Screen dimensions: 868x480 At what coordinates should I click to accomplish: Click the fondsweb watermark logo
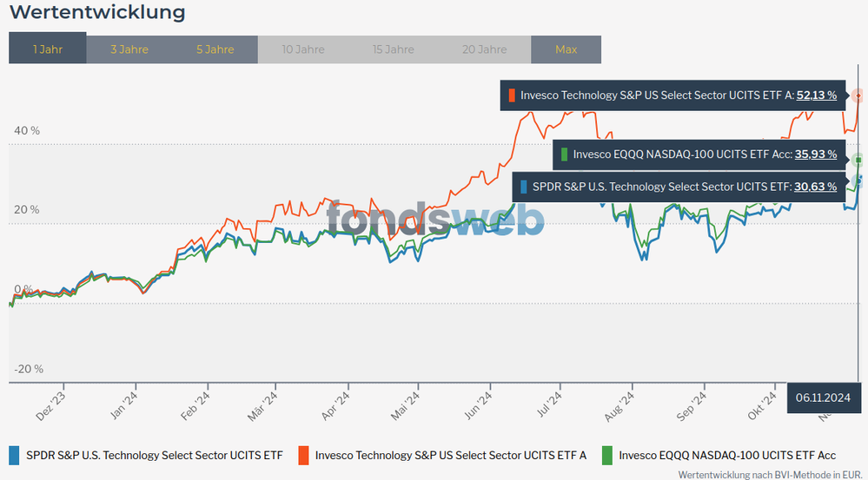click(x=435, y=219)
